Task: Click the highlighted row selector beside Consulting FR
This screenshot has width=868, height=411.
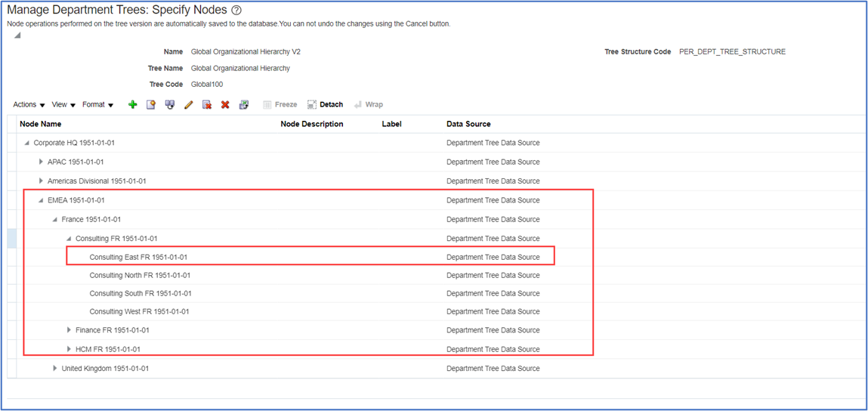Action: pyautogui.click(x=11, y=239)
